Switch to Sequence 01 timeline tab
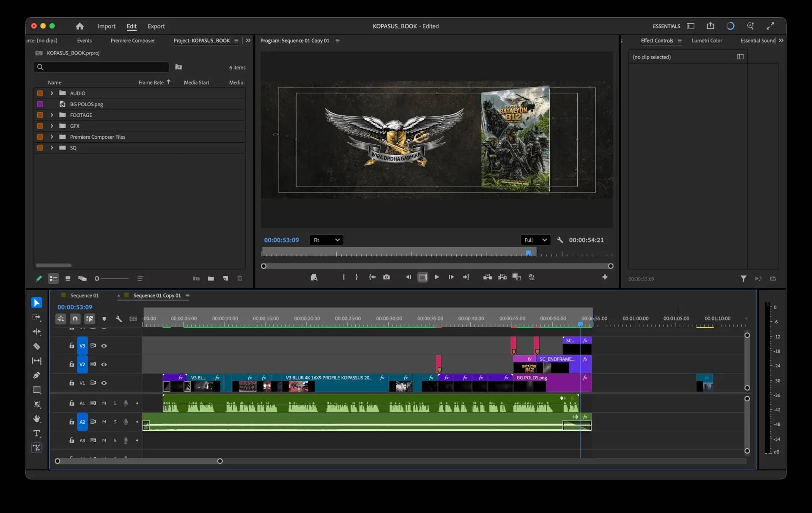This screenshot has width=812, height=513. 84,295
